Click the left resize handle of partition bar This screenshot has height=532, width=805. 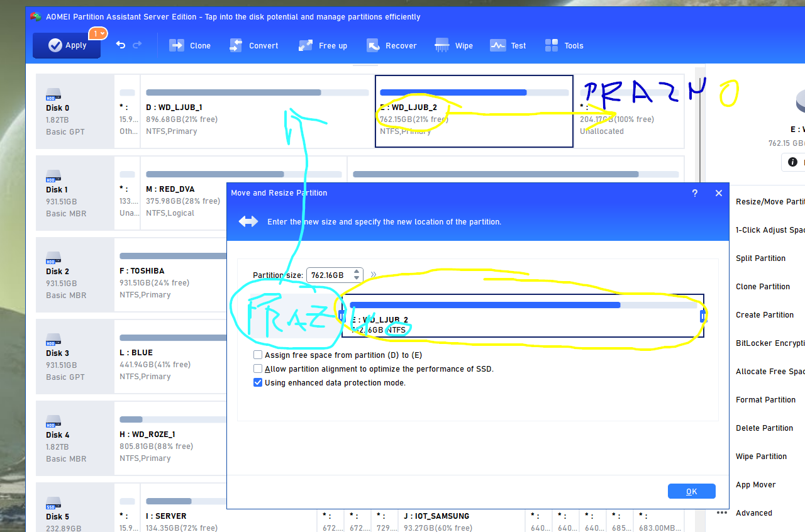click(341, 316)
